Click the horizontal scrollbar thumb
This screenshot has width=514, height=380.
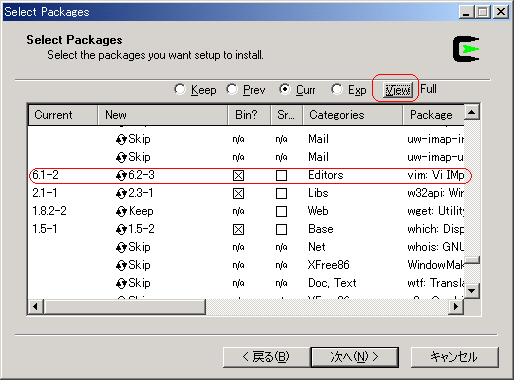[x=125, y=307]
